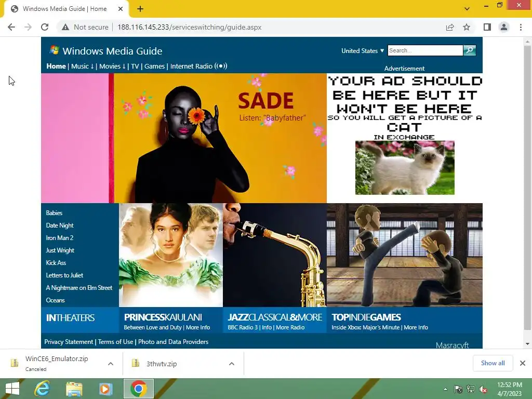Open the Chrome profile avatar
The height and width of the screenshot is (399, 532).
(504, 27)
